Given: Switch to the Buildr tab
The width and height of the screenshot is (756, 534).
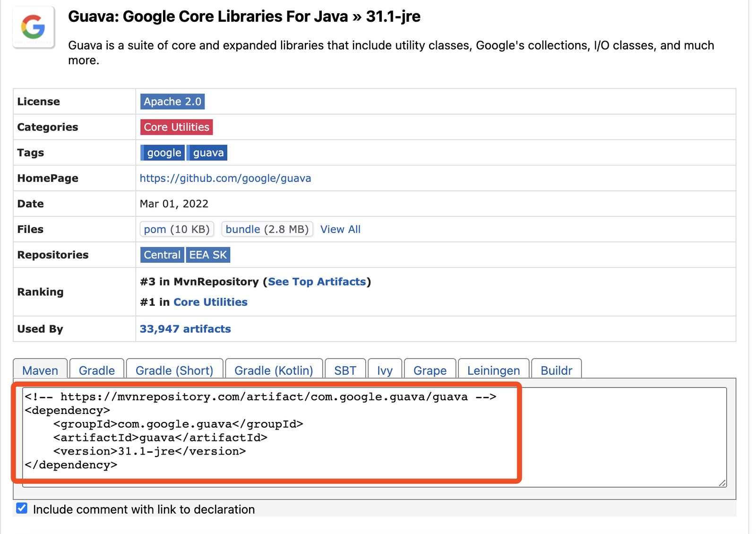Looking at the screenshot, I should pos(557,370).
